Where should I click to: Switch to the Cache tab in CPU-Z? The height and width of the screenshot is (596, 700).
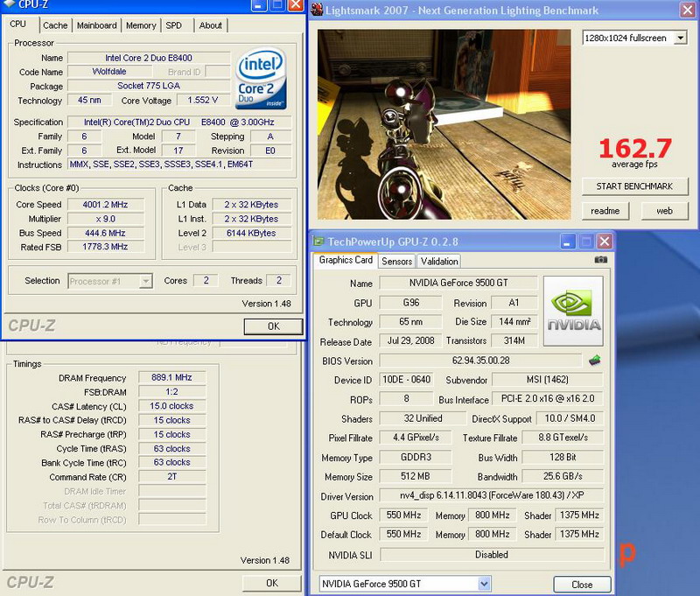point(55,25)
